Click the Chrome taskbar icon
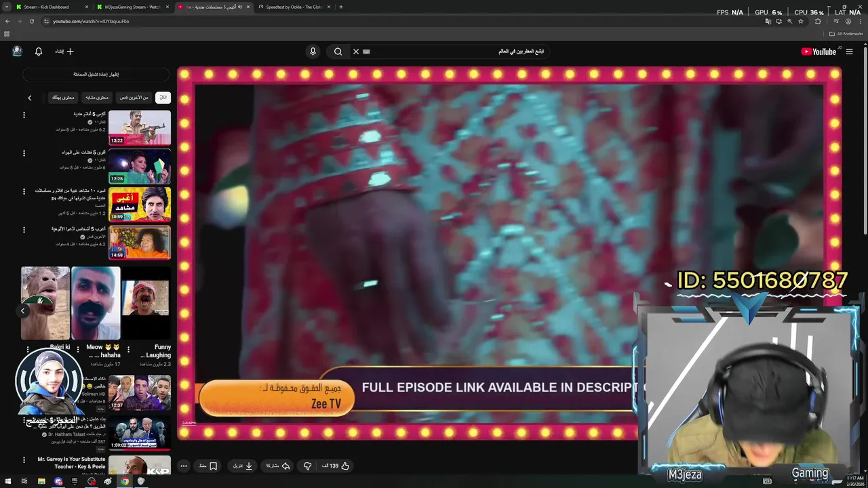 pyautogui.click(x=125, y=481)
